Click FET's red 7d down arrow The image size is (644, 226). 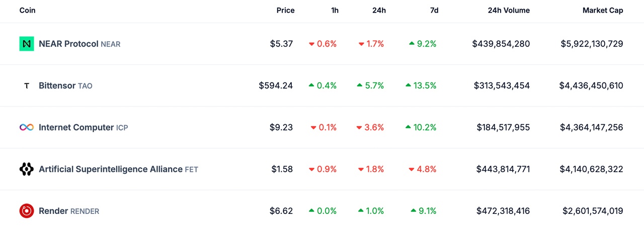point(412,169)
